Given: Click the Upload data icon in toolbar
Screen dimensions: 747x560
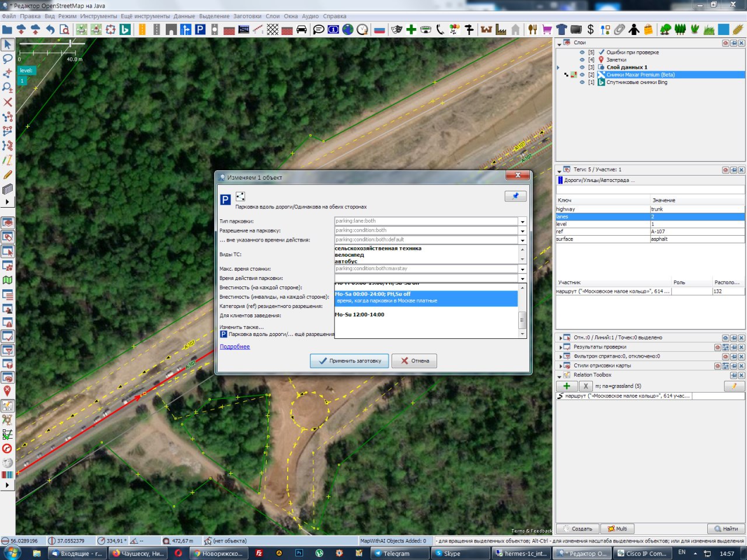Looking at the screenshot, I should point(36,29).
